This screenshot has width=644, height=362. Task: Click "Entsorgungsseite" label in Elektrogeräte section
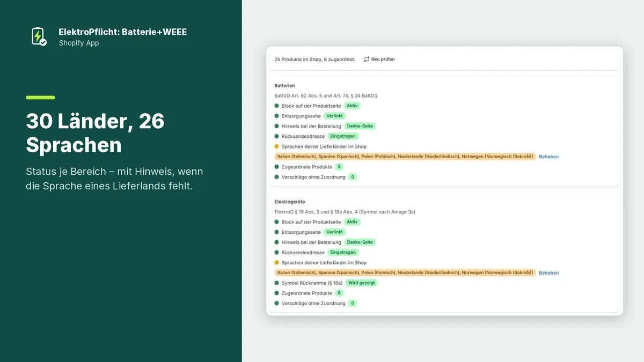(x=301, y=232)
